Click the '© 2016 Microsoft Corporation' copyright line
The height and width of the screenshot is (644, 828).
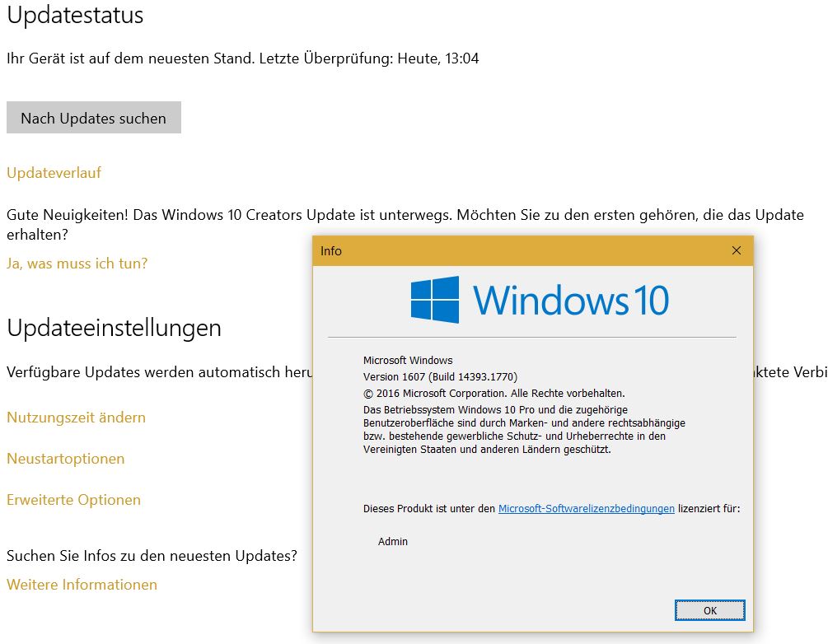point(494,393)
